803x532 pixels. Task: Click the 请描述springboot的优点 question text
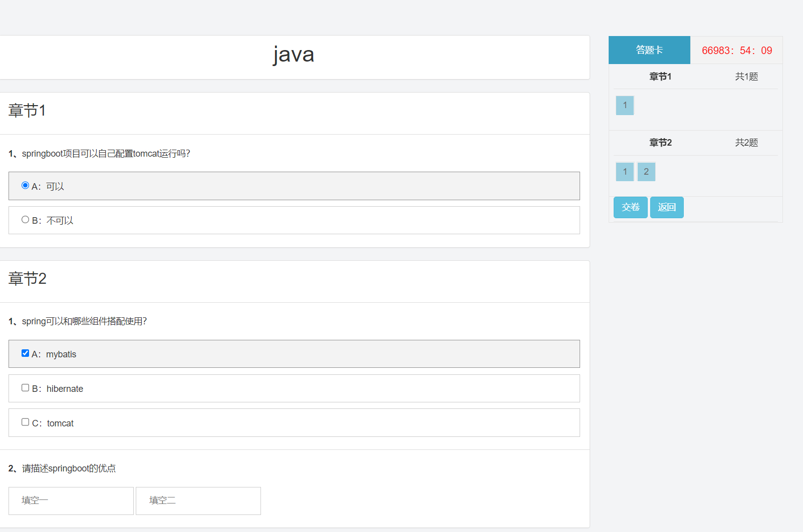69,468
